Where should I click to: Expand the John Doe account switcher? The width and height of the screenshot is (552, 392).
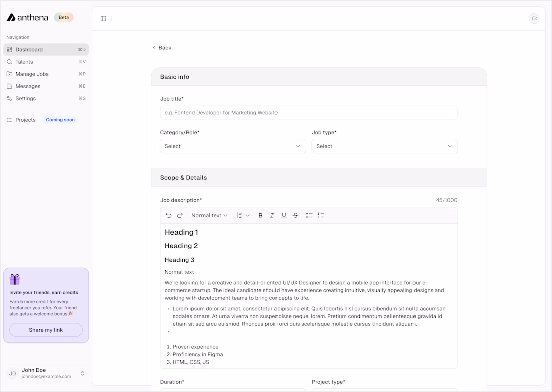point(83,374)
